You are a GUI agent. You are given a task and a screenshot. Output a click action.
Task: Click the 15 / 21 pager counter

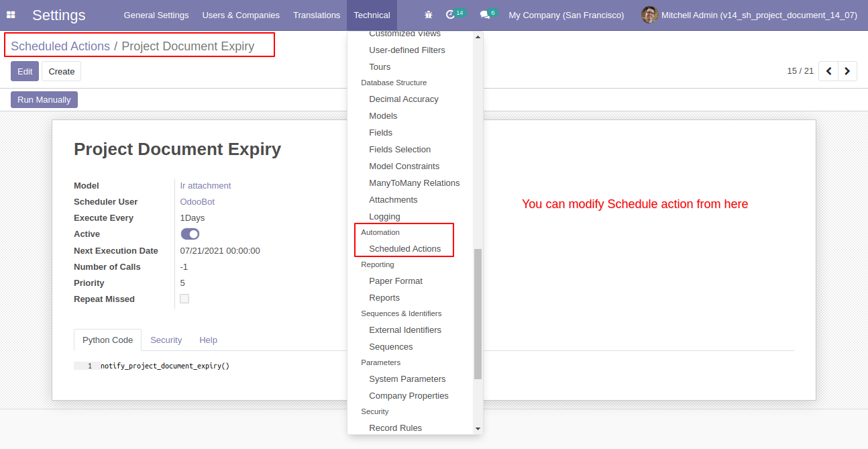(800, 70)
